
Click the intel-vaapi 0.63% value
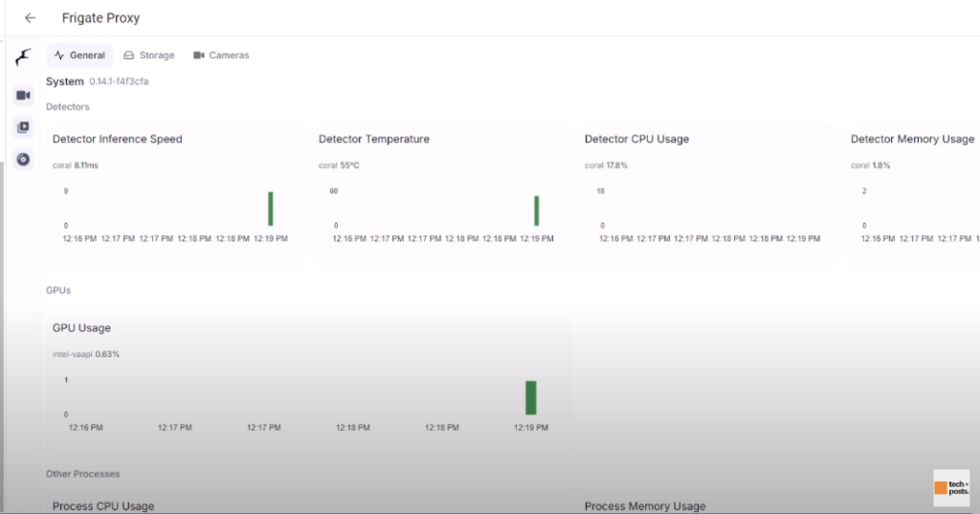(85, 354)
